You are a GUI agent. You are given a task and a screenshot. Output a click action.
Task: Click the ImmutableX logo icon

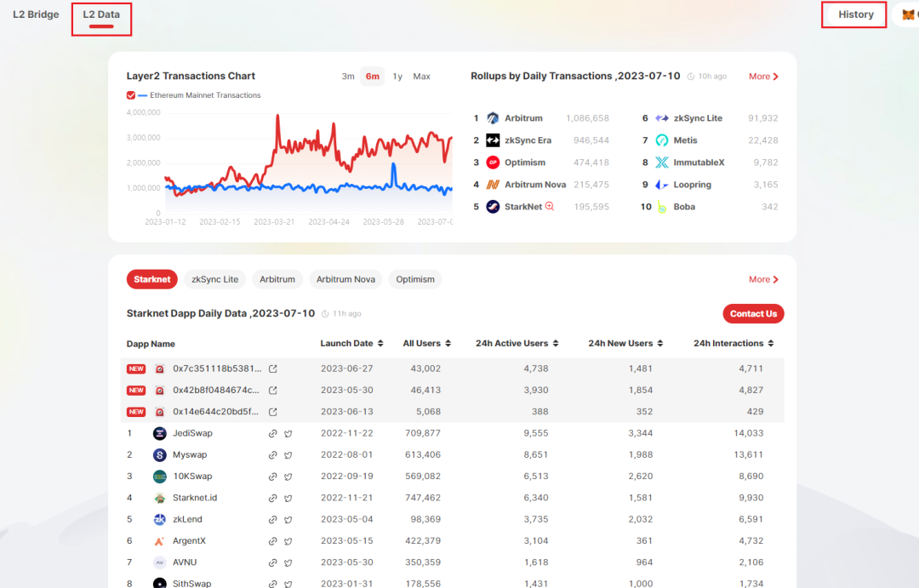662,163
